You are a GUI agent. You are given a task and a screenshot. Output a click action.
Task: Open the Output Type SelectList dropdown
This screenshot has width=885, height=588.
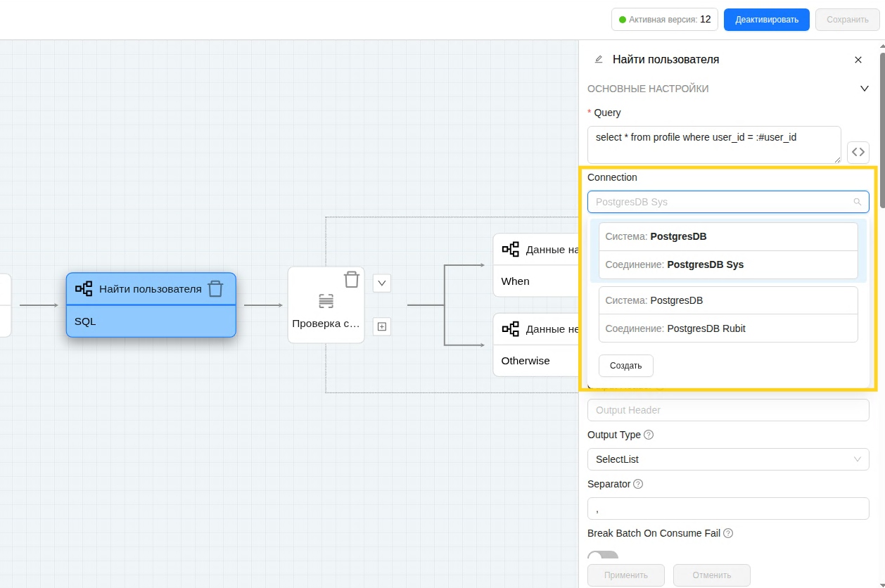click(x=727, y=459)
